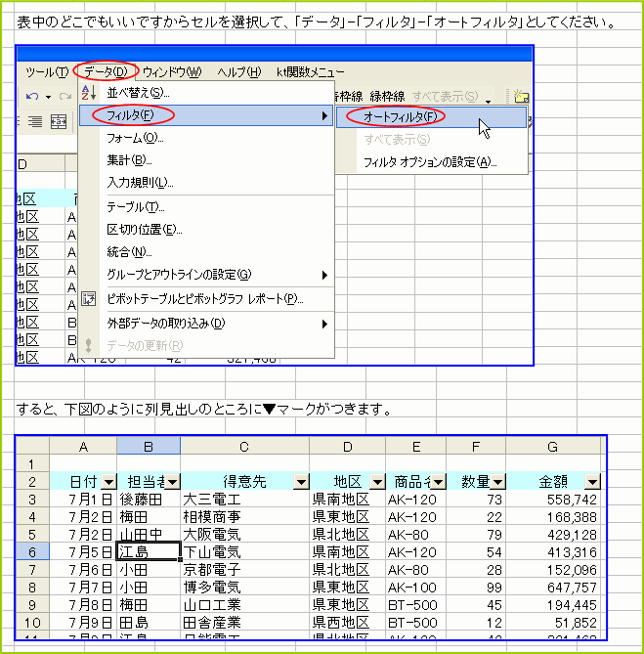
Task: Click cell containing 下山電気
Action: tap(244, 551)
